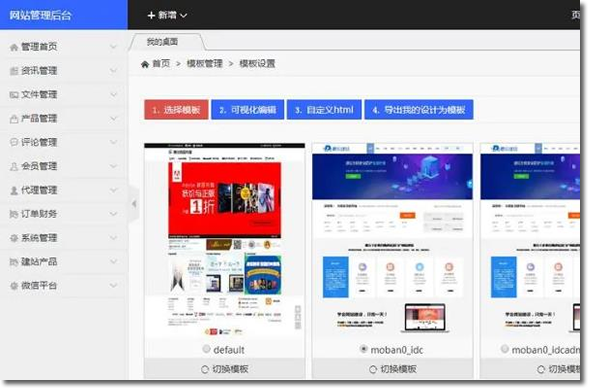Viewport: 600px width, 391px height.
Task: Click refresh icon beside moban0_idc's 切换模板
Action: coord(373,370)
